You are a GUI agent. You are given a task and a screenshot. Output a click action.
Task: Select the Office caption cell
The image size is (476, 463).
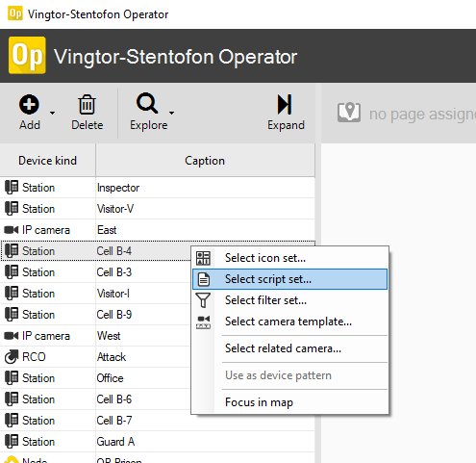point(143,378)
